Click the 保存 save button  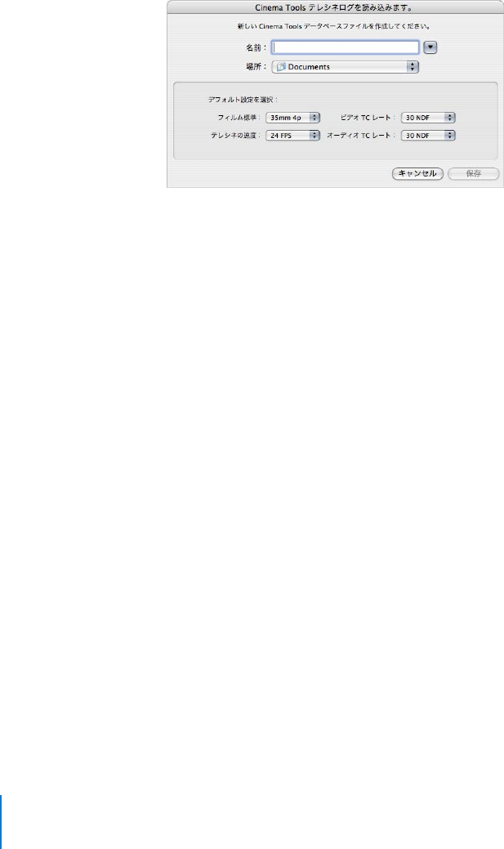click(x=474, y=174)
